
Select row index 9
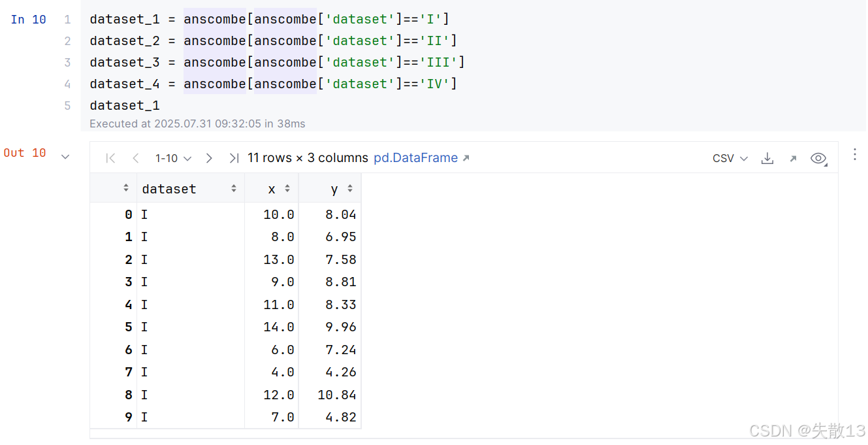tap(128, 417)
